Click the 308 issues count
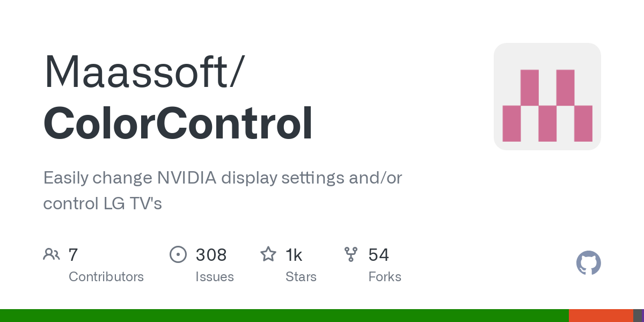 [211, 254]
